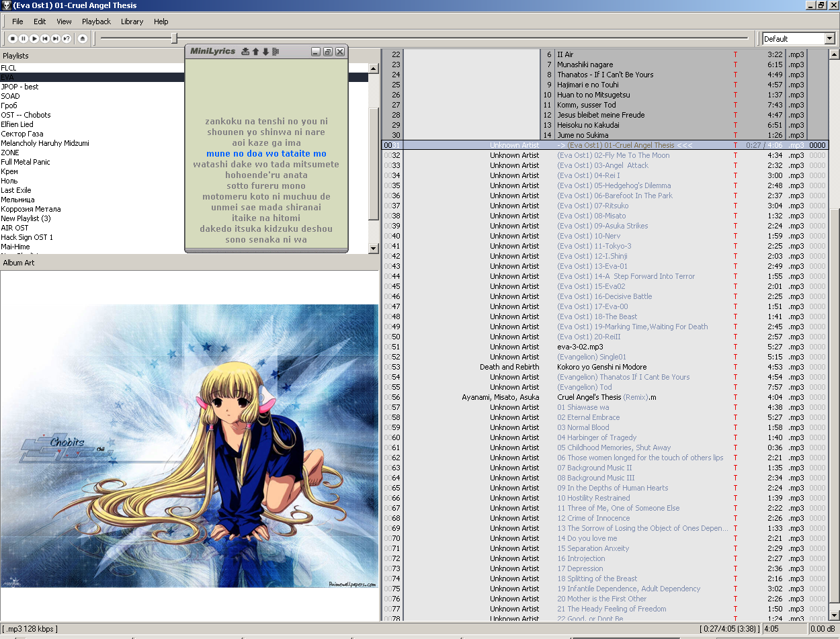Pause the current track
This screenshot has width=840, height=639.
click(x=23, y=39)
